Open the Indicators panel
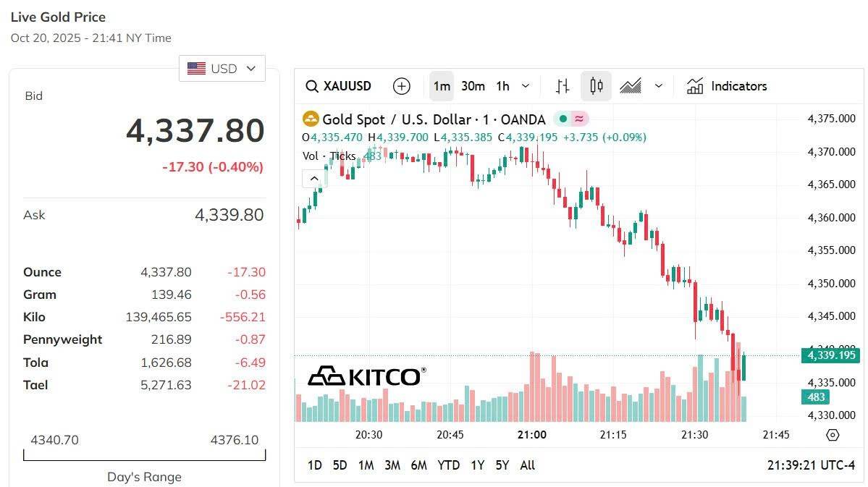 pos(726,86)
